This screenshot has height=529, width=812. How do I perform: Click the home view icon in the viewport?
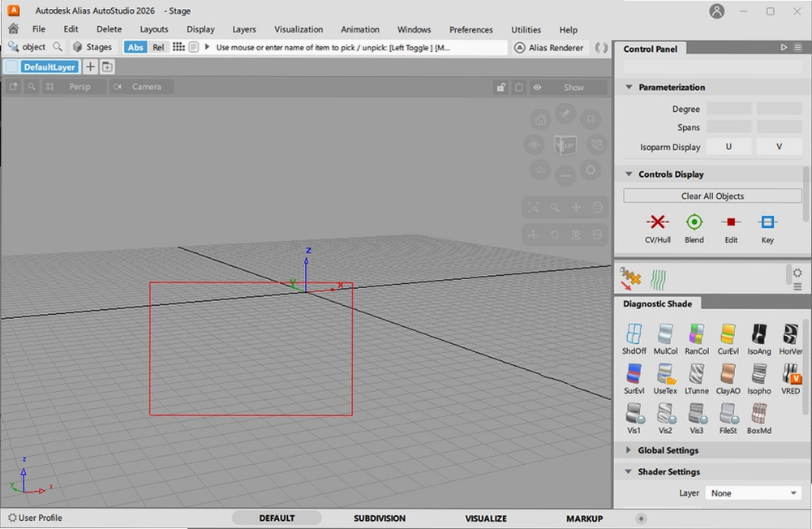540,120
